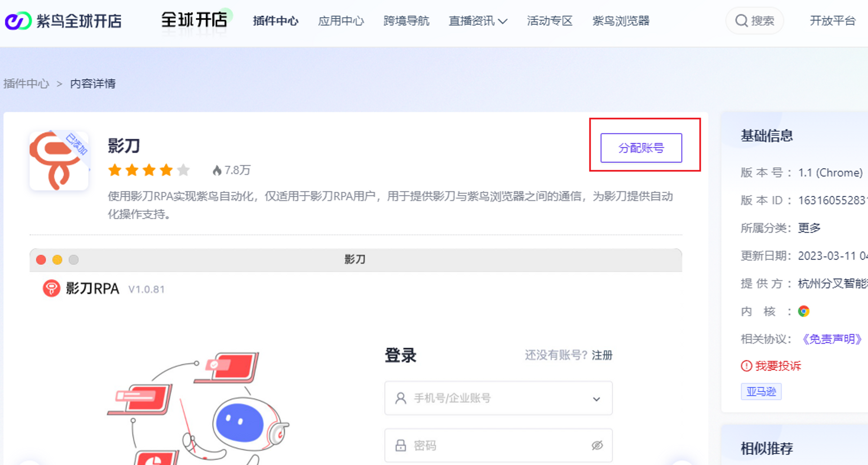Image resolution: width=868 pixels, height=465 pixels.
Task: Click the complaint warning icon
Action: pyautogui.click(x=746, y=366)
